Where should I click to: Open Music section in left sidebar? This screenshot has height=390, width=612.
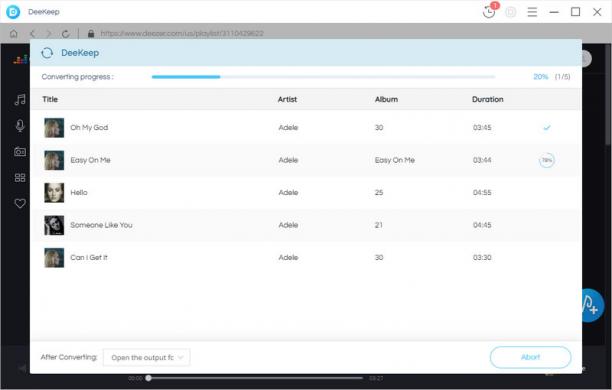[20, 100]
